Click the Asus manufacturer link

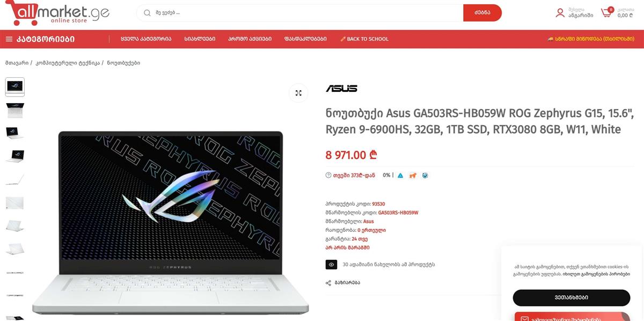pos(369,221)
